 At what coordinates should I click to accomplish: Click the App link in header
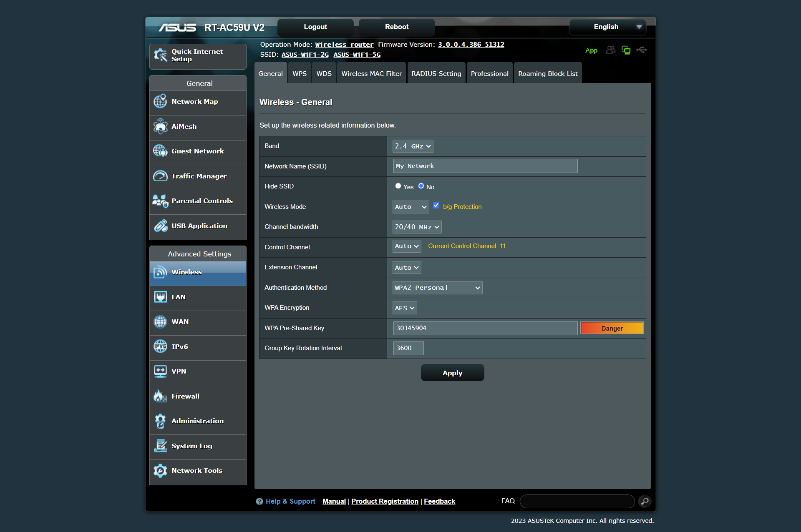(x=591, y=50)
